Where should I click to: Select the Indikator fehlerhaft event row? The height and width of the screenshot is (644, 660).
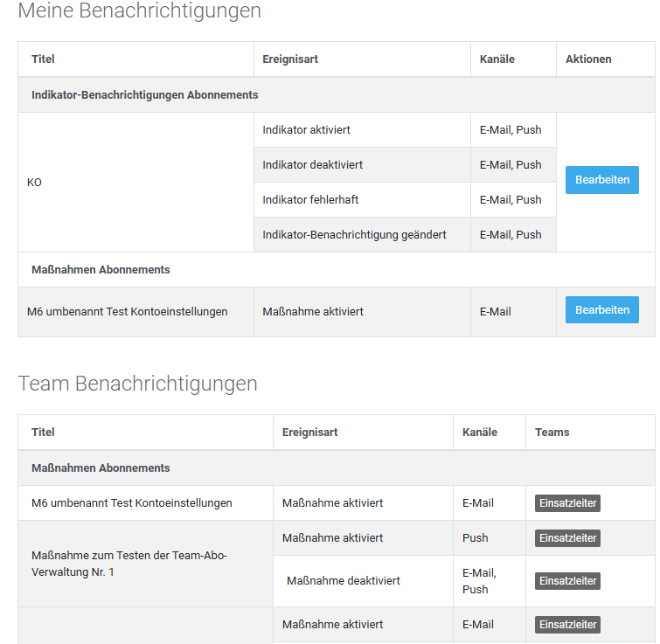point(310,200)
